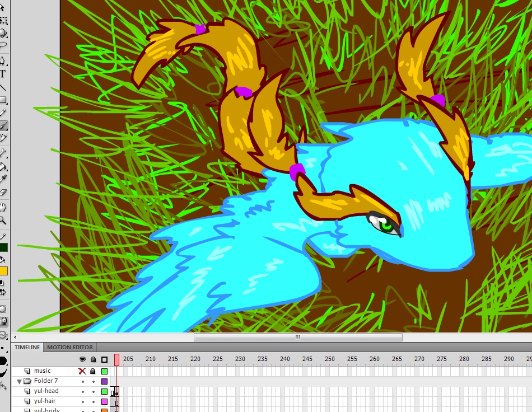This screenshot has height=412, width=532.
Task: Click the stage horizontal scrollbar thumb
Action: point(298,337)
